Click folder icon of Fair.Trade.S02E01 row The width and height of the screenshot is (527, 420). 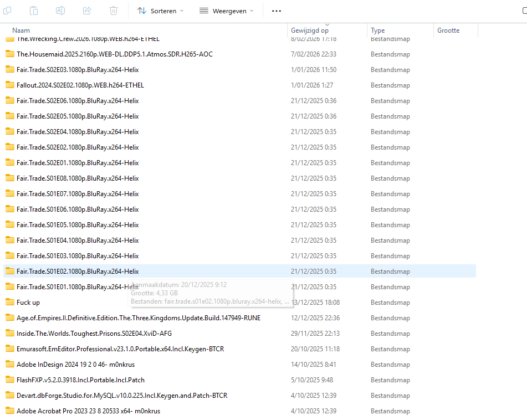tap(10, 162)
